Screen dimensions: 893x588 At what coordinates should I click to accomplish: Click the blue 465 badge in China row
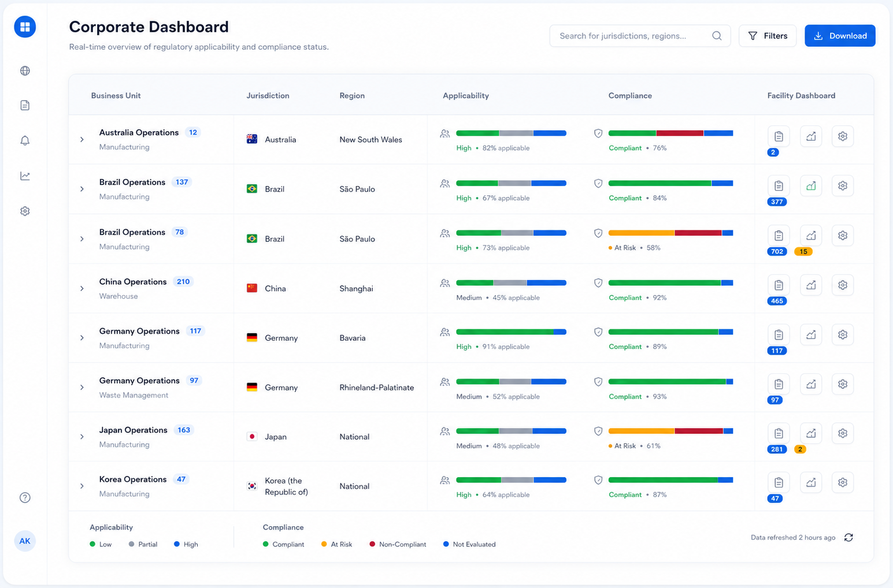coord(777,301)
